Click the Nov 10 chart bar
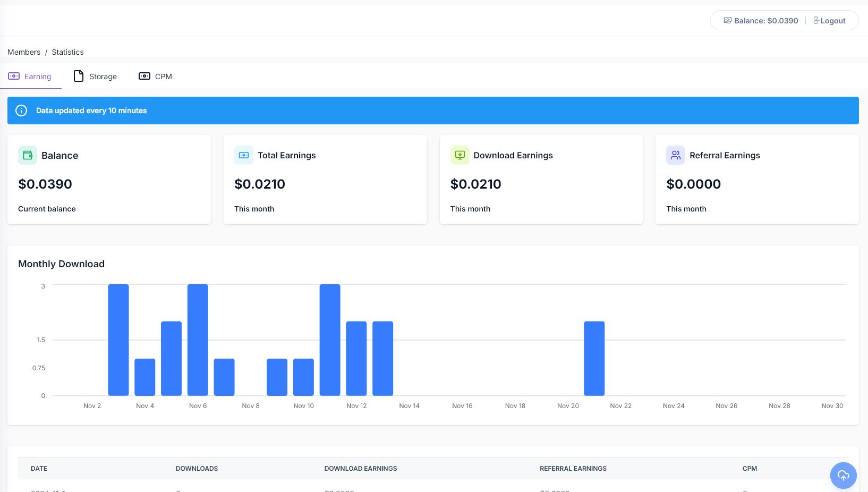The width and height of the screenshot is (868, 492). (303, 377)
